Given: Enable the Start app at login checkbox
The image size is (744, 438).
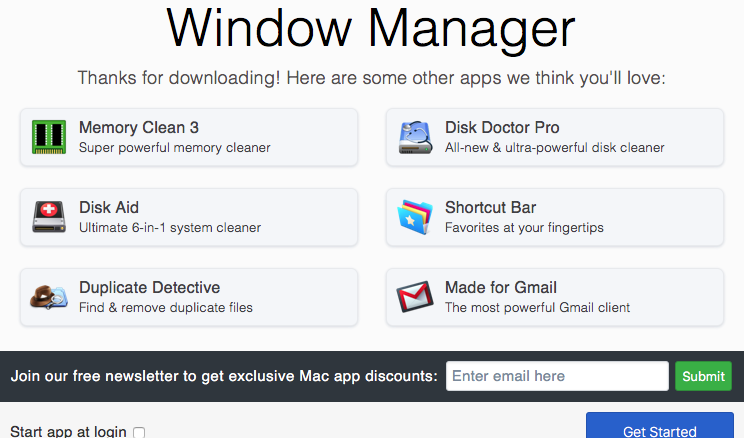Looking at the screenshot, I should click(x=139, y=432).
